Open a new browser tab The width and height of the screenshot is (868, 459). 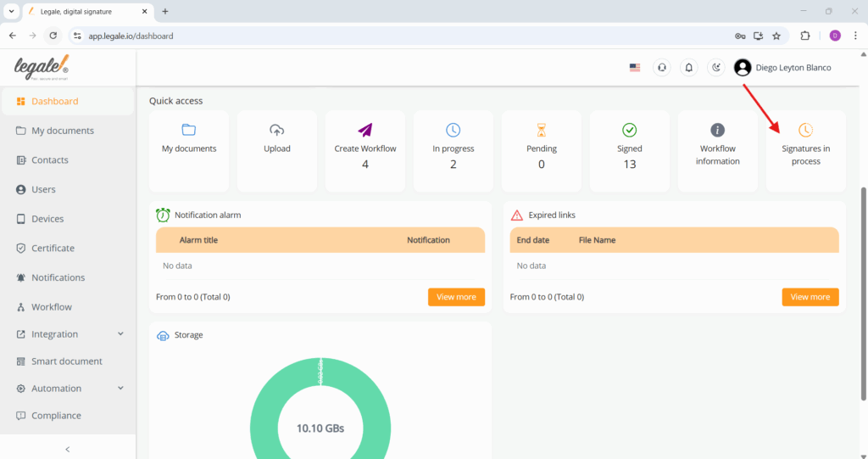[165, 11]
